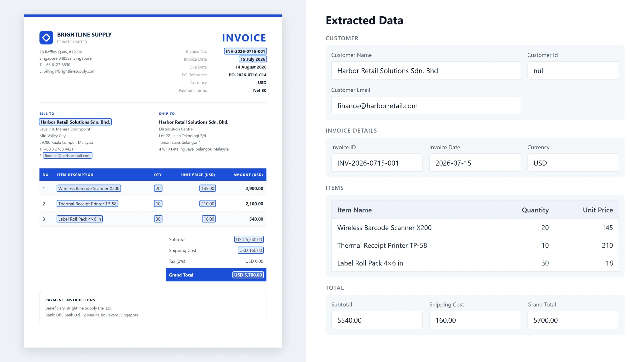
Task: Click the Customer Name input field
Action: tap(426, 70)
